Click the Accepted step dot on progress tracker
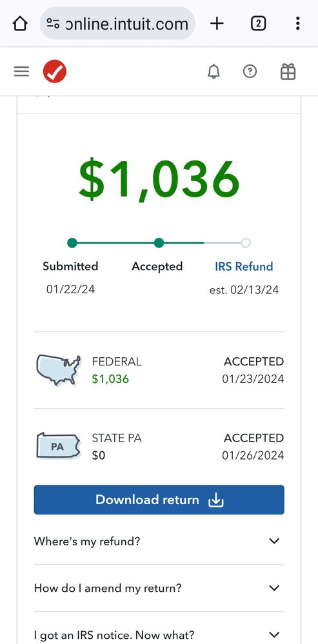Viewport: 318px width, 644px height. tap(159, 243)
